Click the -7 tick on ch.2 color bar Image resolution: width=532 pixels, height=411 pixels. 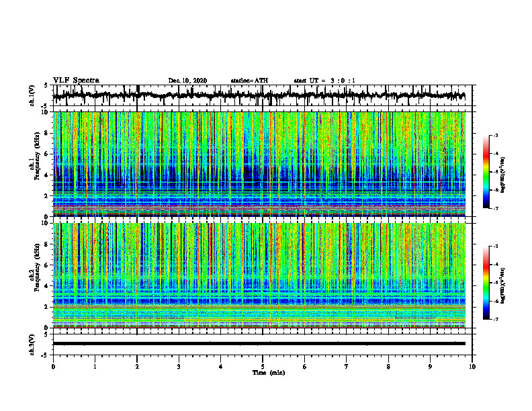coord(495,320)
